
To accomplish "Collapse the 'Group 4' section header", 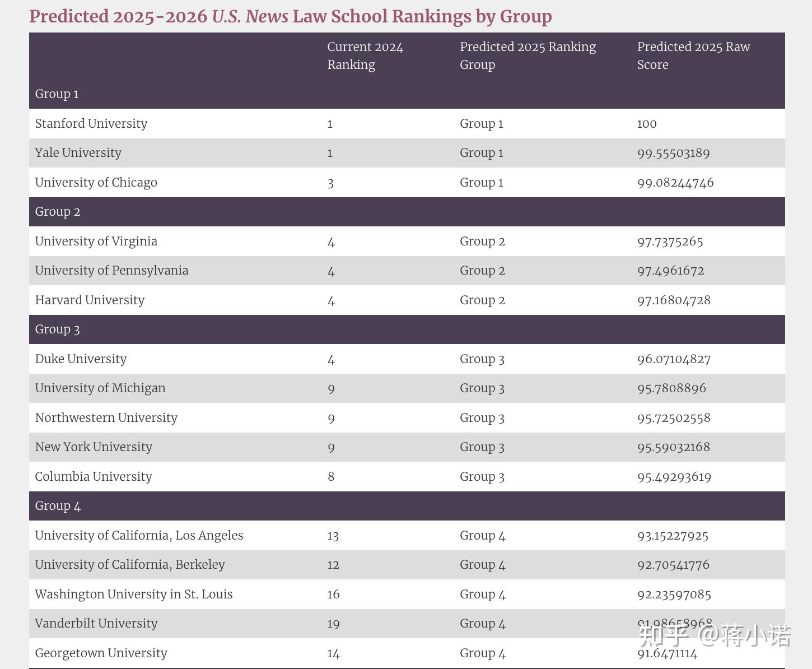I will click(58, 505).
